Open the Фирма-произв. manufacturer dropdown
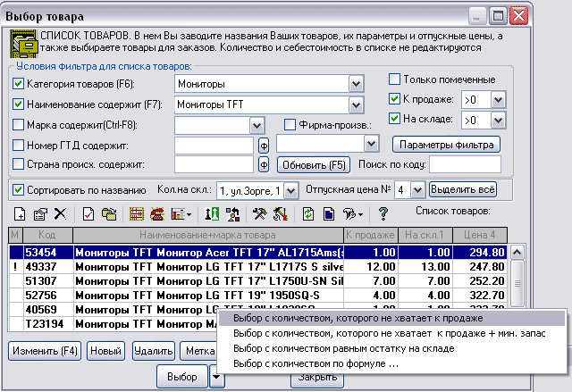Screen dimensions: 572x392 pos(372,144)
